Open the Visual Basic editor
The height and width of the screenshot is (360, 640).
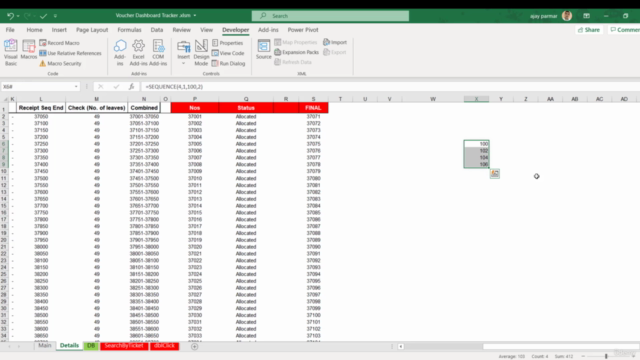[x=11, y=53]
